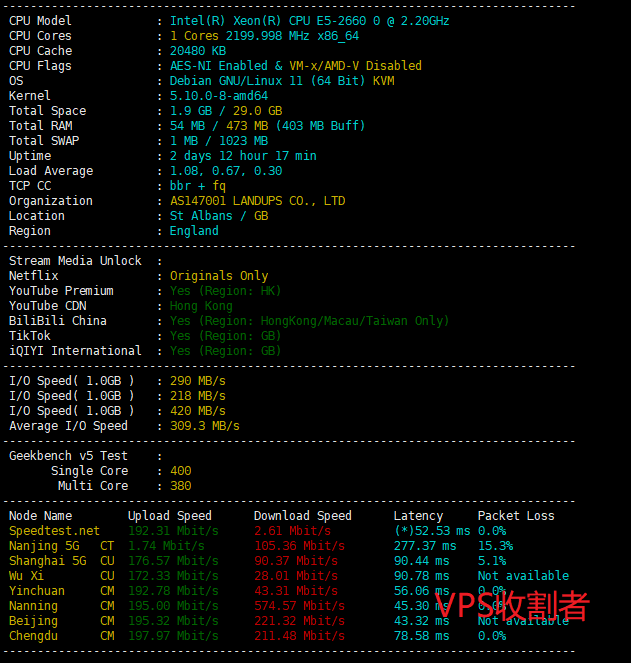Click the Geekbench Multi Core score 380
The width and height of the screenshot is (631, 663).
click(180, 486)
